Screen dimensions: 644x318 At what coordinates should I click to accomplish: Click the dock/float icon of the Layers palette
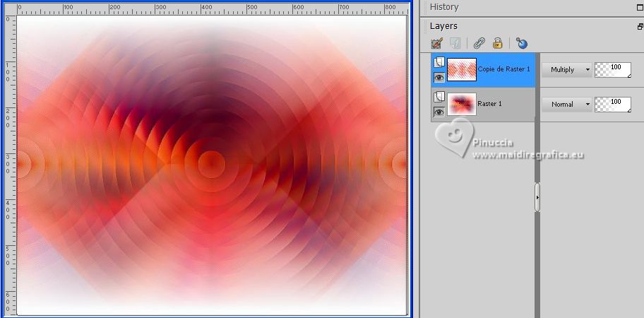(x=640, y=26)
